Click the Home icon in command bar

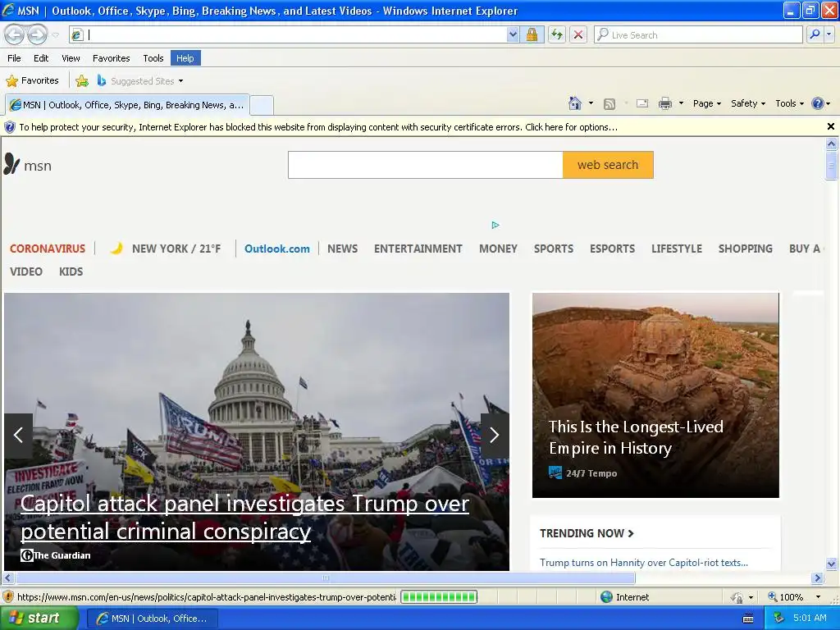point(575,103)
